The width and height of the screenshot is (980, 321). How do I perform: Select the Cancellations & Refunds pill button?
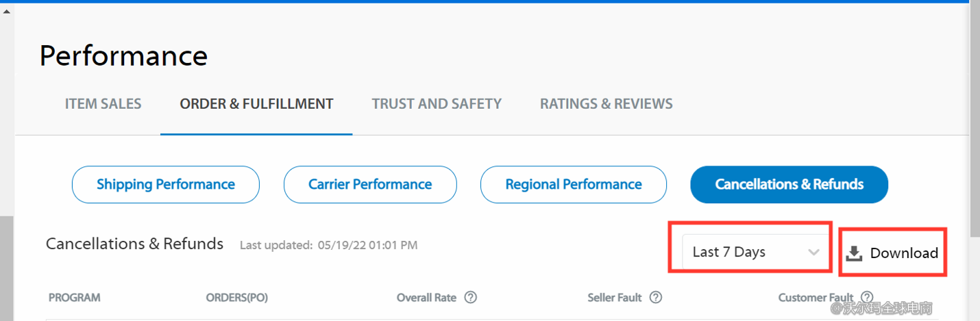click(789, 185)
